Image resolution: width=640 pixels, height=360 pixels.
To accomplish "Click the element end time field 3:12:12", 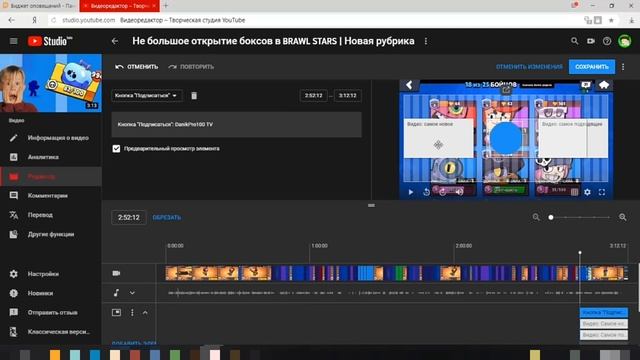I will tap(347, 96).
